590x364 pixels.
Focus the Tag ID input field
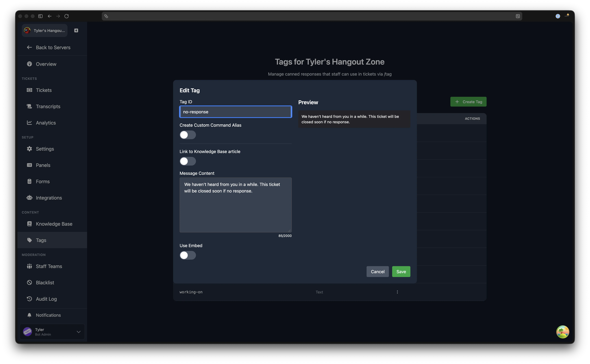236,112
